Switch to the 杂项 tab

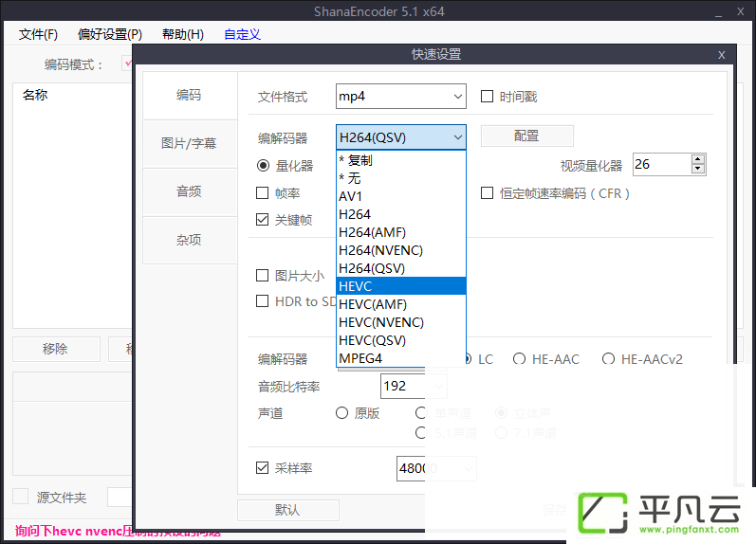coord(190,240)
